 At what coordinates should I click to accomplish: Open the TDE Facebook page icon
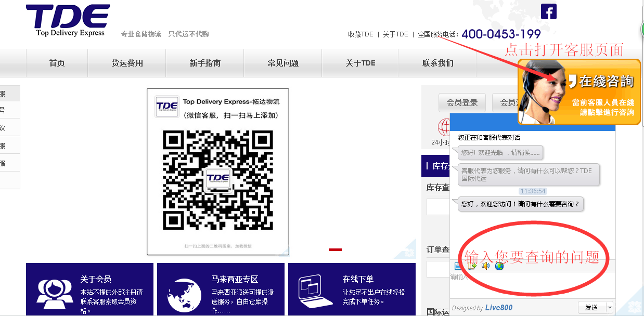pyautogui.click(x=549, y=11)
